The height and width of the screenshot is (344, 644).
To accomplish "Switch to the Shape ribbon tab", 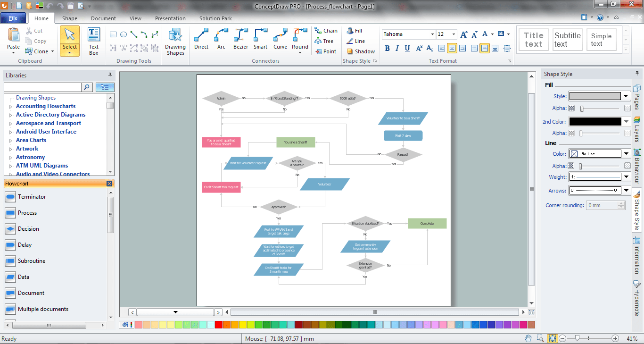I will click(69, 18).
